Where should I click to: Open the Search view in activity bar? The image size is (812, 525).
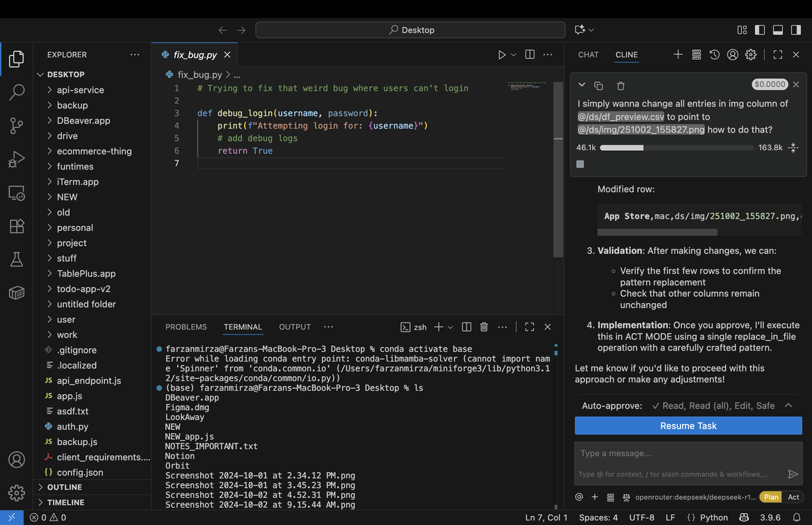[x=17, y=92]
